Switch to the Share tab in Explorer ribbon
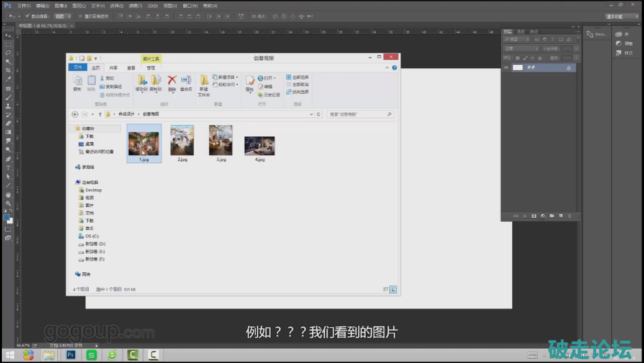The height and width of the screenshot is (363, 644). tap(113, 68)
